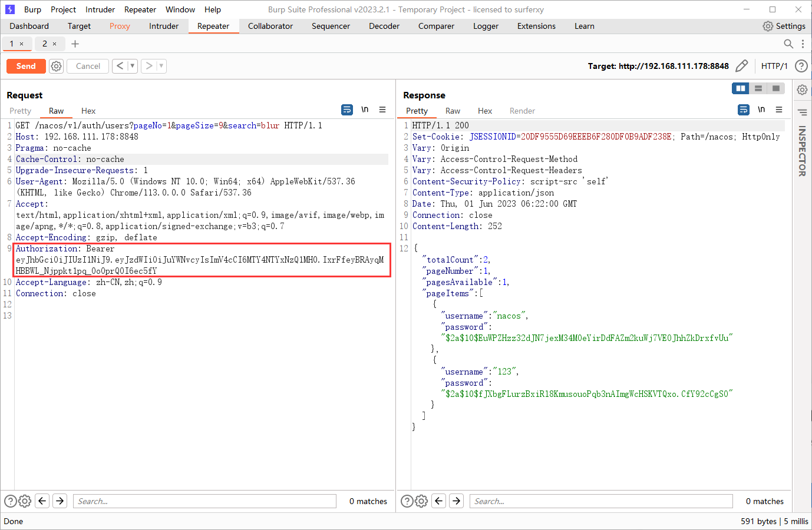Open Repeater tab options three-dot menu

pyautogui.click(x=803, y=44)
